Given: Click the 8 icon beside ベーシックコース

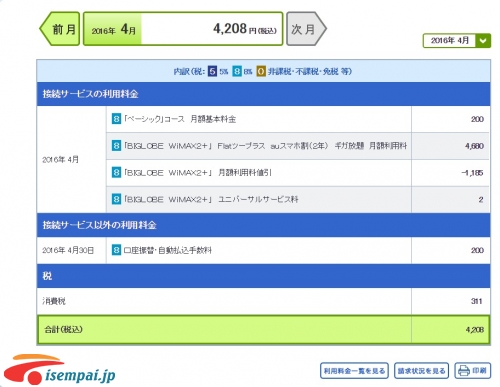Looking at the screenshot, I should click(116, 119).
